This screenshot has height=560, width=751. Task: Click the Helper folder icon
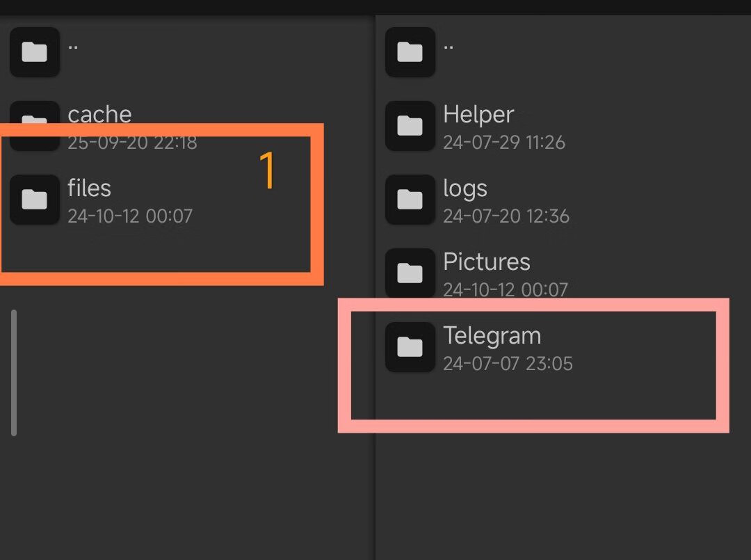[410, 125]
